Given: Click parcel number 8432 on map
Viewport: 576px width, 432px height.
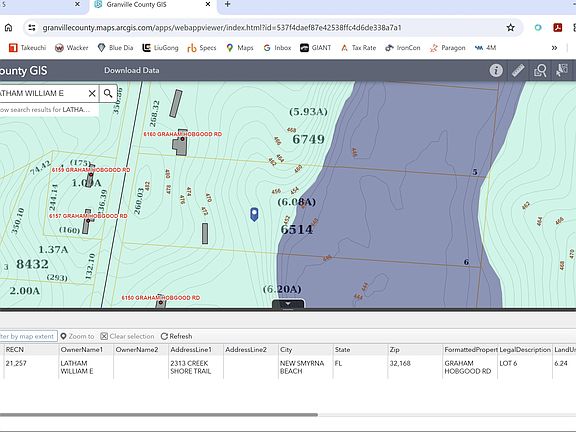Looking at the screenshot, I should (x=32, y=264).
